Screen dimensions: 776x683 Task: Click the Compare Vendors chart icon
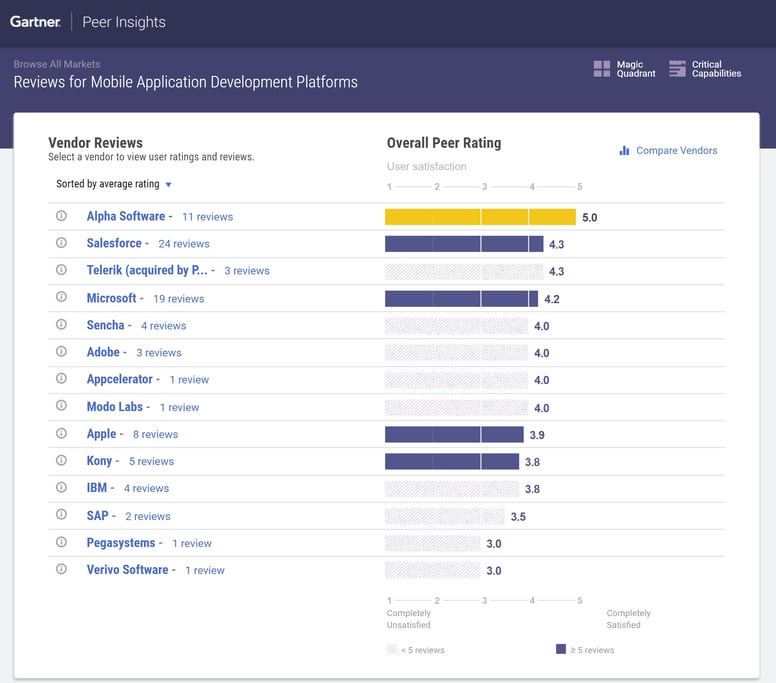pos(624,150)
